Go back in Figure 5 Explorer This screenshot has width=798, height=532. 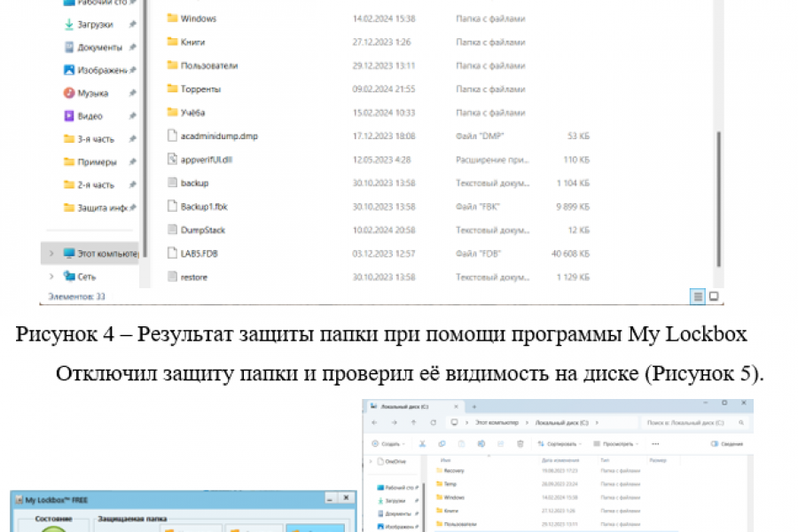(374, 423)
